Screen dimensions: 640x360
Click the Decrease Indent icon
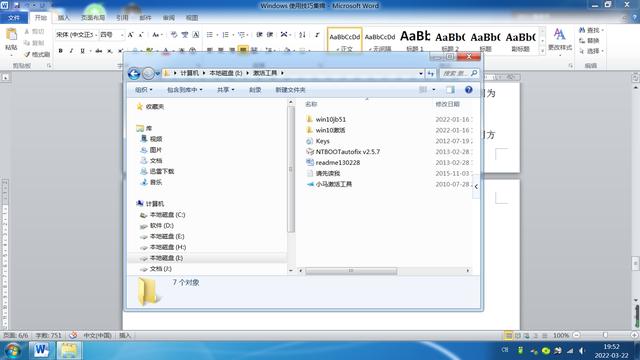tap(259, 35)
